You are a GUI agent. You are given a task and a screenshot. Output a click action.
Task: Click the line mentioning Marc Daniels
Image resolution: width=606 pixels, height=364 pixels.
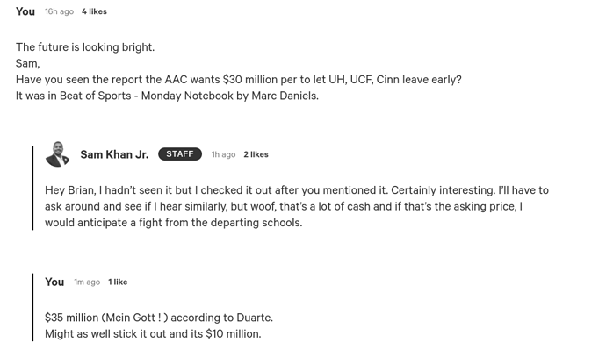pyautogui.click(x=167, y=96)
